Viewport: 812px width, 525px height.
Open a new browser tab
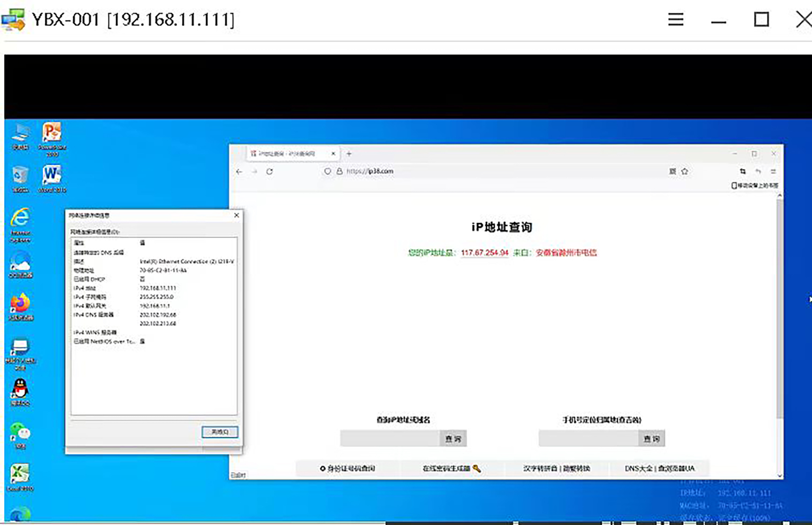point(349,154)
